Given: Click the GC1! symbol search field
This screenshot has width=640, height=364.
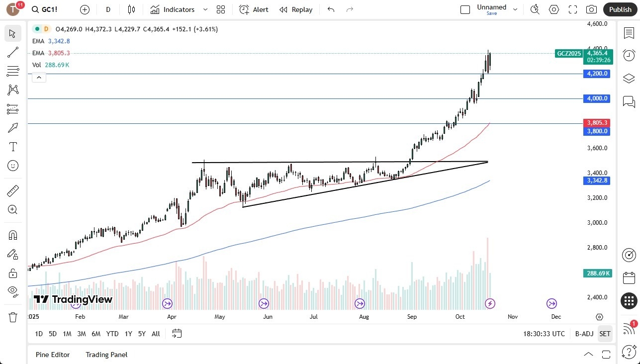Looking at the screenshot, I should click(x=45, y=9).
